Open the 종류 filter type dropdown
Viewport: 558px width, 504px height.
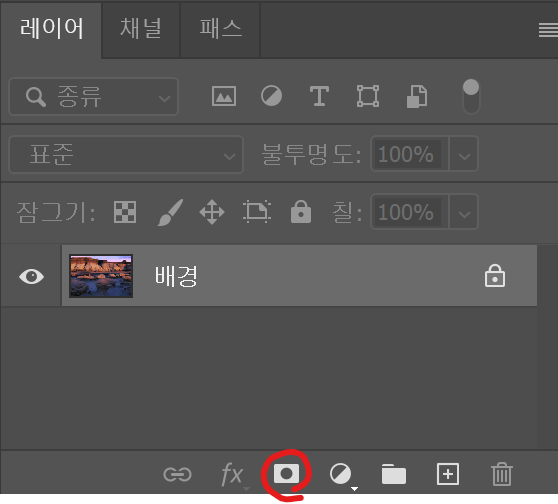click(93, 96)
